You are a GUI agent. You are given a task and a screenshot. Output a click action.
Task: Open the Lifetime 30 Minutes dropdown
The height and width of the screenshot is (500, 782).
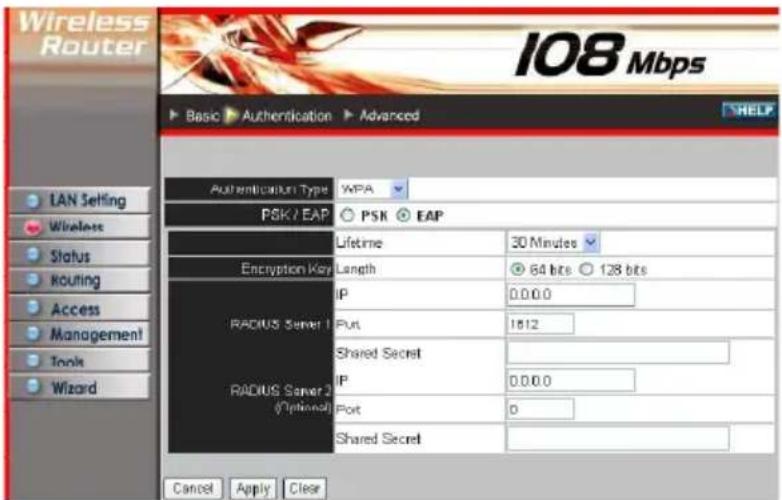[x=554, y=243]
